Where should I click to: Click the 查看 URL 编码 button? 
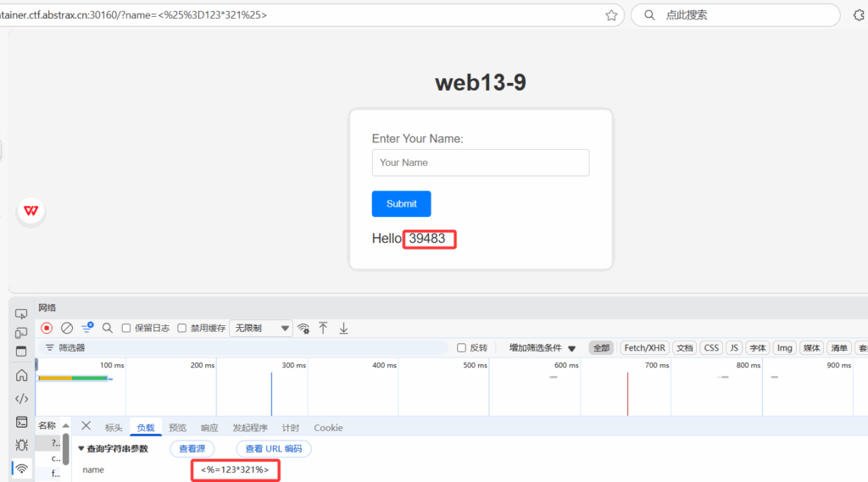[x=273, y=448]
